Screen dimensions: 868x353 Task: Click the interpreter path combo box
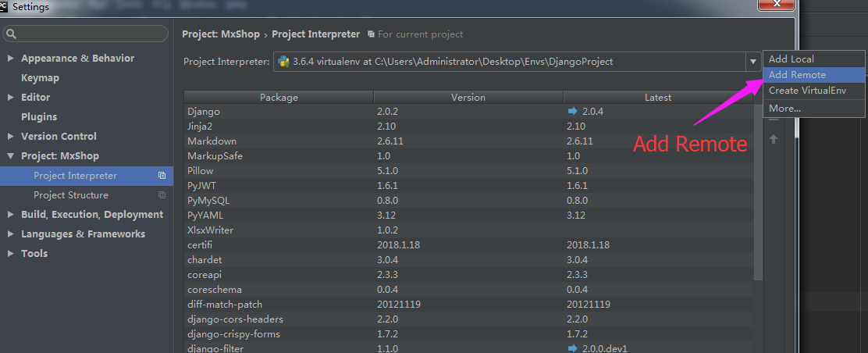coord(517,62)
